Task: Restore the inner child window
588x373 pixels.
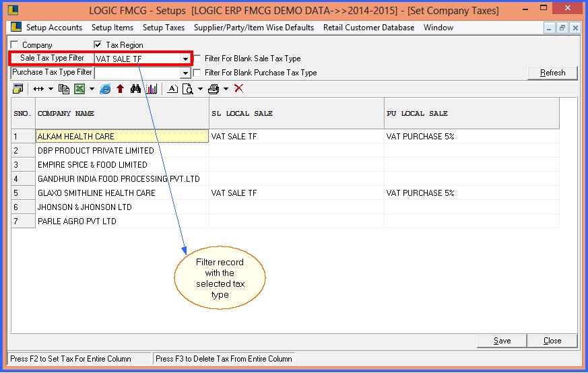Action: tap(562, 28)
